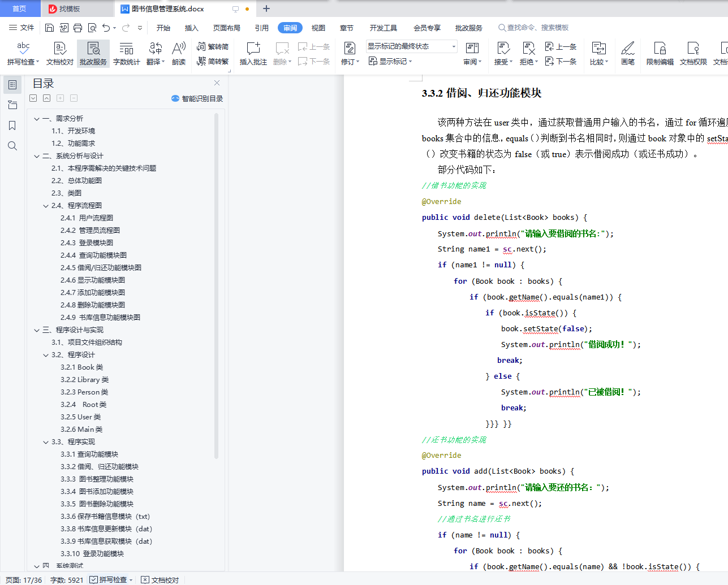Toggle 拼写检查 in the status bar
The width and height of the screenshot is (728, 585).
109,580
